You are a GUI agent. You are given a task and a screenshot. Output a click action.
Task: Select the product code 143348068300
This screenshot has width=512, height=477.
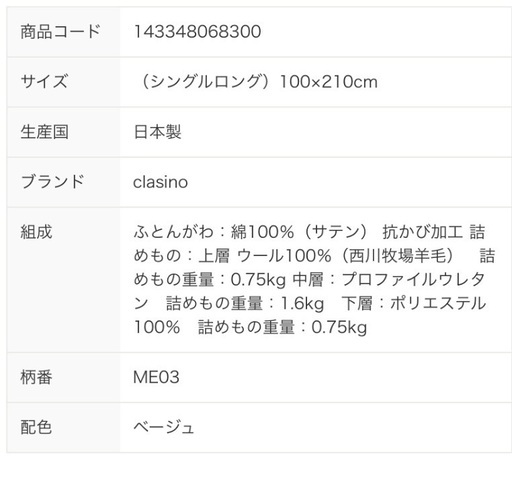tap(197, 32)
